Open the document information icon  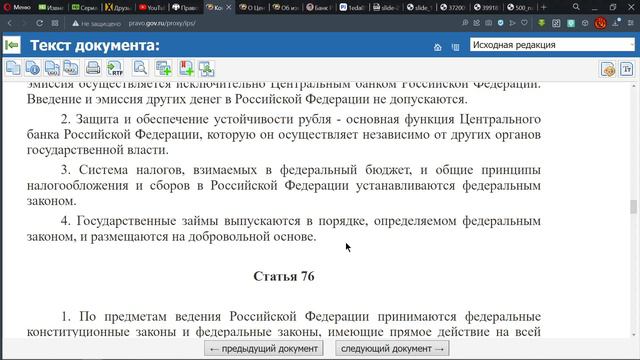coord(32,68)
